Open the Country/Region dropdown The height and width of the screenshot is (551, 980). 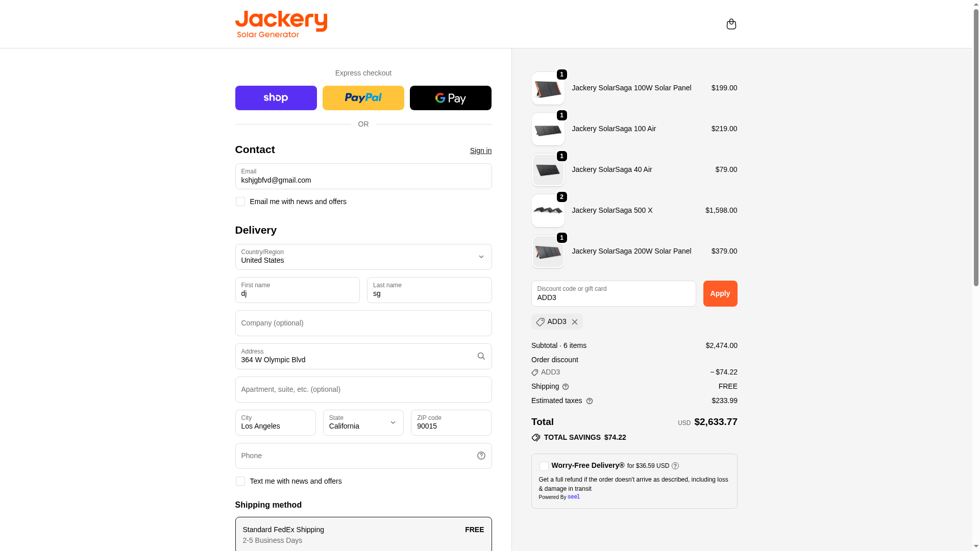pyautogui.click(x=363, y=257)
